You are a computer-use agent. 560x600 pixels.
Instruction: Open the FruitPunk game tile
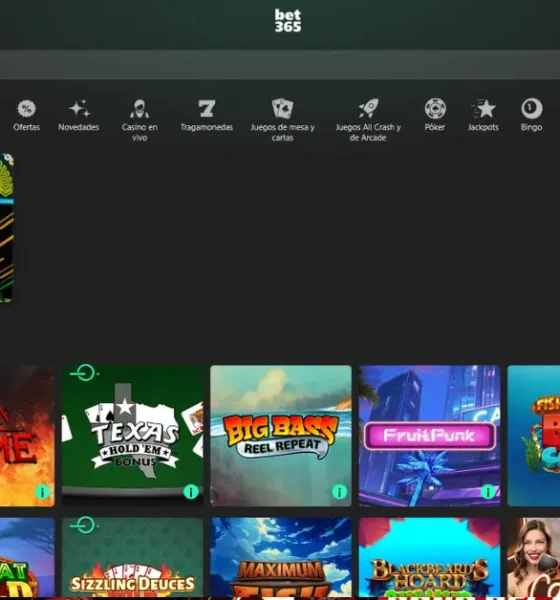[429, 435]
